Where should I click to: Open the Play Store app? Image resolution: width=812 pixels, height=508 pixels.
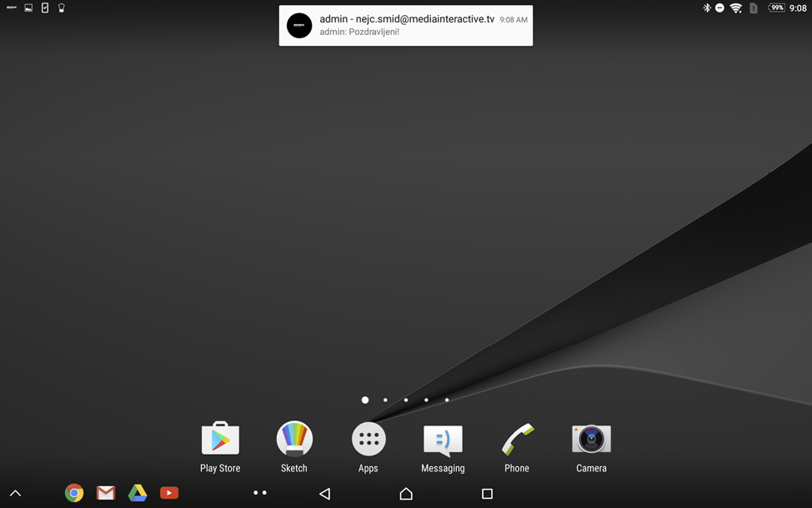pos(220,447)
